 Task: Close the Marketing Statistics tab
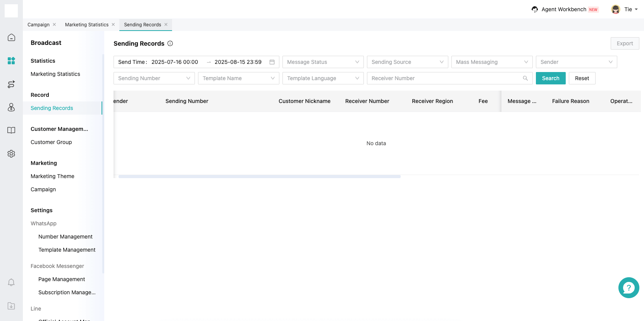(113, 24)
